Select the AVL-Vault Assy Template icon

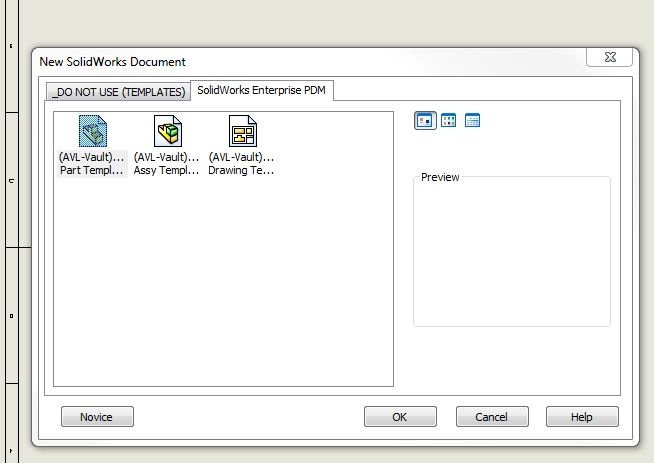(168, 131)
